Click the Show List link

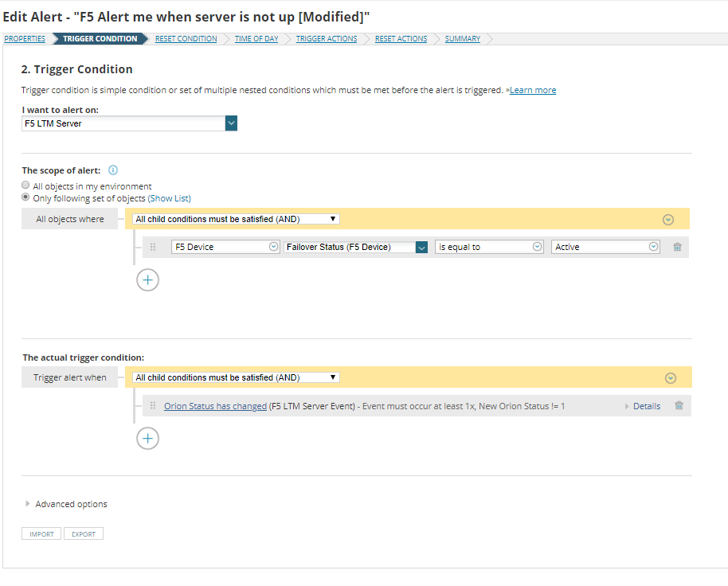(170, 198)
